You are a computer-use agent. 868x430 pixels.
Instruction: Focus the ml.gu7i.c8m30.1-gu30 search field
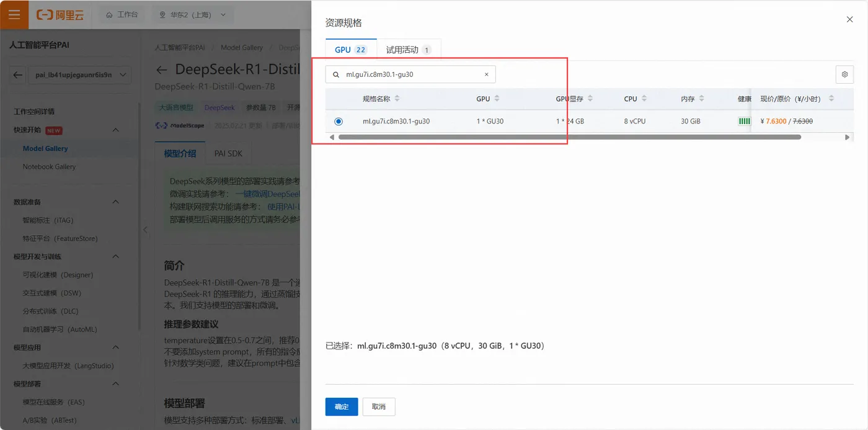tap(410, 74)
